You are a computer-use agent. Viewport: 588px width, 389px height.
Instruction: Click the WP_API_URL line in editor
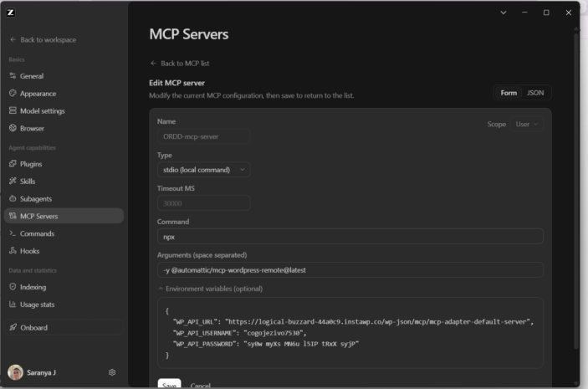click(x=353, y=321)
